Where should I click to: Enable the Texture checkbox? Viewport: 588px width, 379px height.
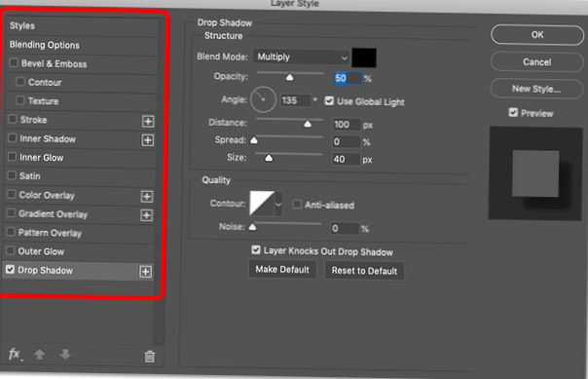pos(20,100)
